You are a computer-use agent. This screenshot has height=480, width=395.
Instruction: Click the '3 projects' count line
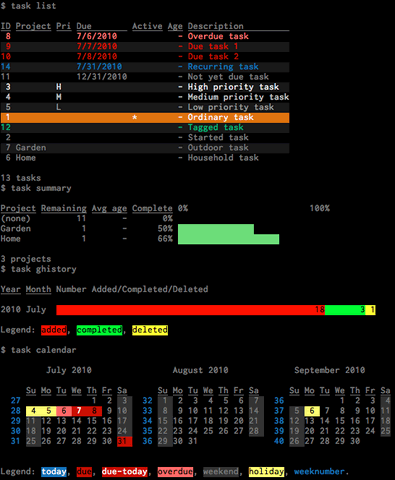[26, 259]
